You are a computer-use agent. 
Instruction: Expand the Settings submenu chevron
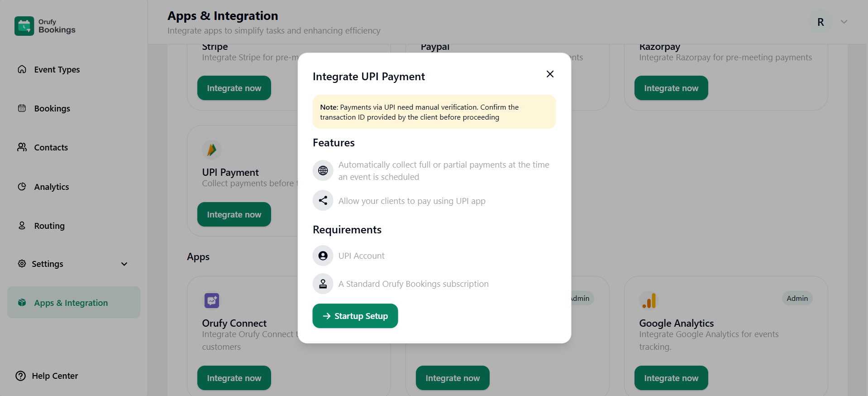pyautogui.click(x=124, y=264)
